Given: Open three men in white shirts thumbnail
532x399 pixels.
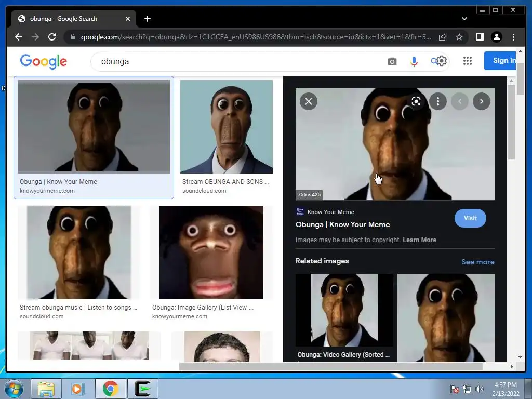Looking at the screenshot, I should tap(89, 345).
